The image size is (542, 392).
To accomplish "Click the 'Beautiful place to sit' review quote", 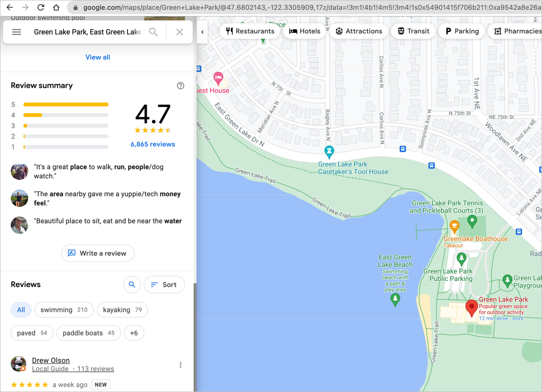I will (x=109, y=221).
